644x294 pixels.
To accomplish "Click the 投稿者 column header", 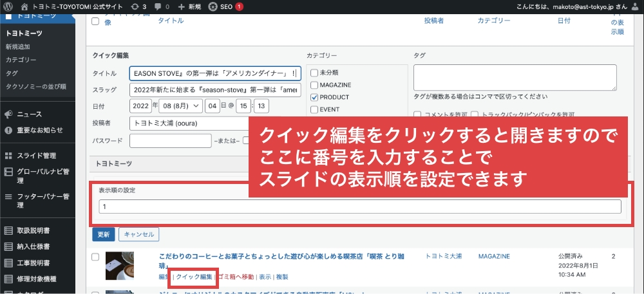I will (433, 21).
